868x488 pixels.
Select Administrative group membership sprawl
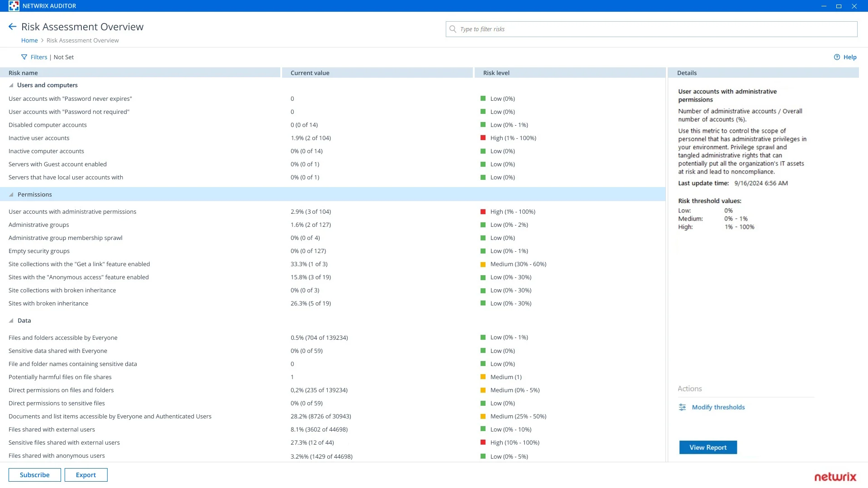coord(66,238)
